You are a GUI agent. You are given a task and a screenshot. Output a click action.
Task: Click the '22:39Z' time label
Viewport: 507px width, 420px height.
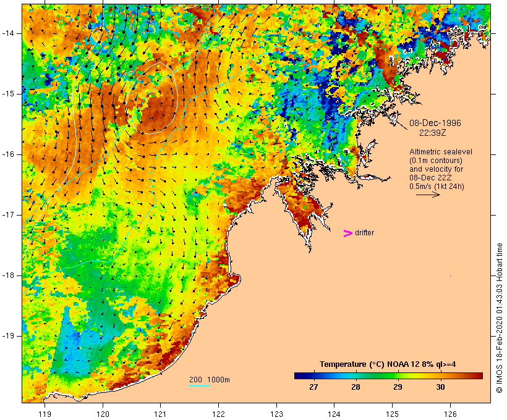tap(433, 133)
